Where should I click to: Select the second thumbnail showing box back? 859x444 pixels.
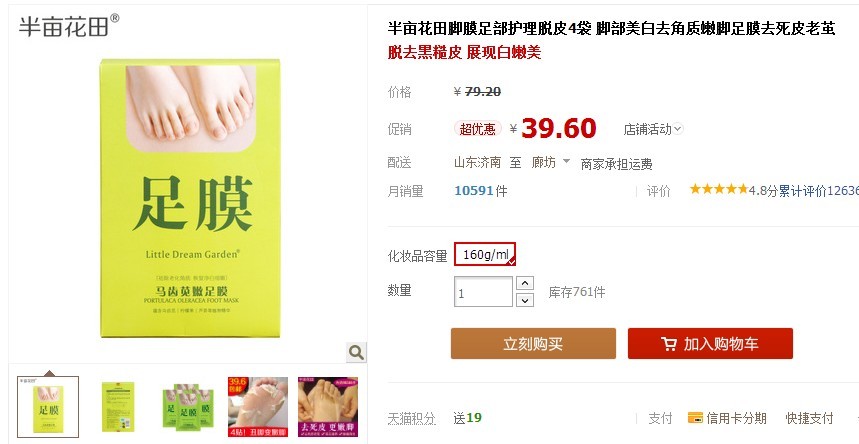tap(118, 407)
